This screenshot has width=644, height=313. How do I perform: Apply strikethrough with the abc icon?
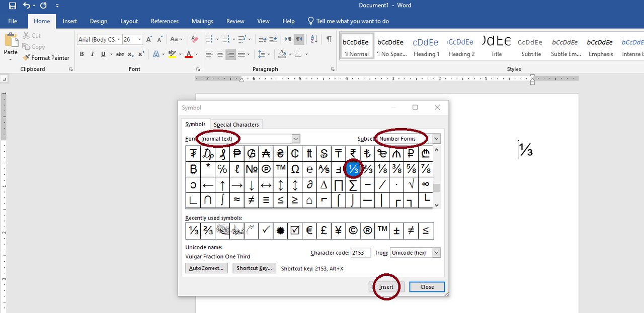tap(120, 54)
